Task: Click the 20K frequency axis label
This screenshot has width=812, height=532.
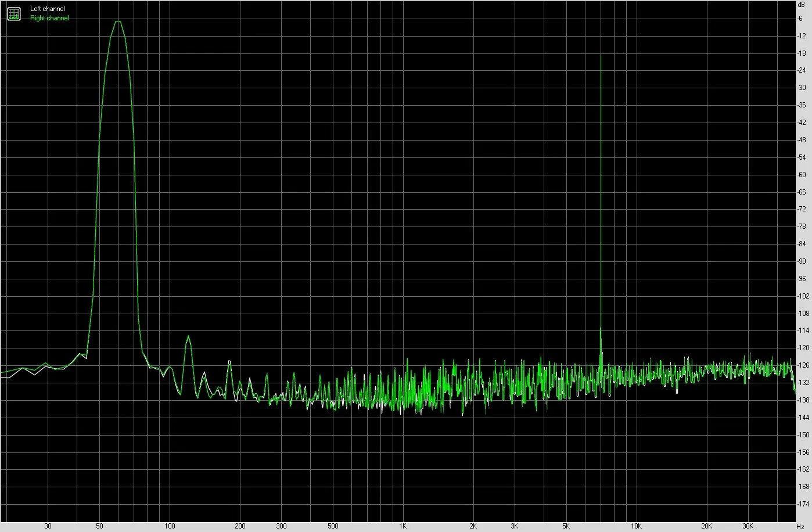Action: [x=706, y=526]
